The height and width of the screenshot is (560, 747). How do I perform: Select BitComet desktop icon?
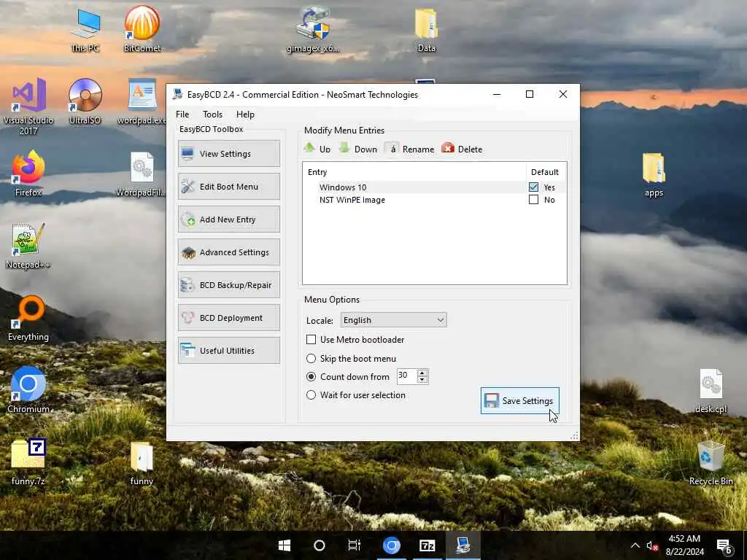pyautogui.click(x=142, y=29)
